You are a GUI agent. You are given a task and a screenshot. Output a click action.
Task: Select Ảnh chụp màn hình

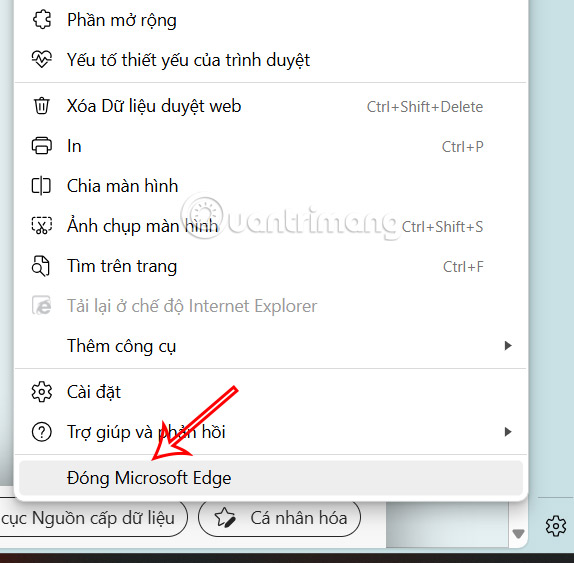tap(271, 226)
